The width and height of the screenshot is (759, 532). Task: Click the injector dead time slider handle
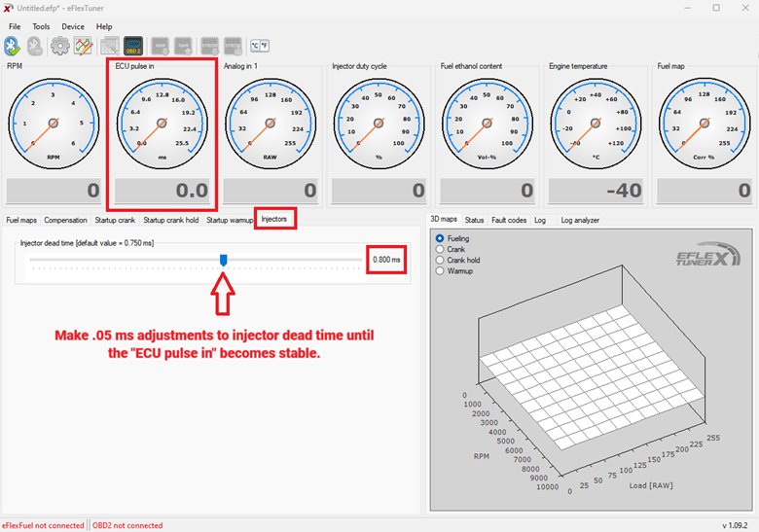[223, 261]
